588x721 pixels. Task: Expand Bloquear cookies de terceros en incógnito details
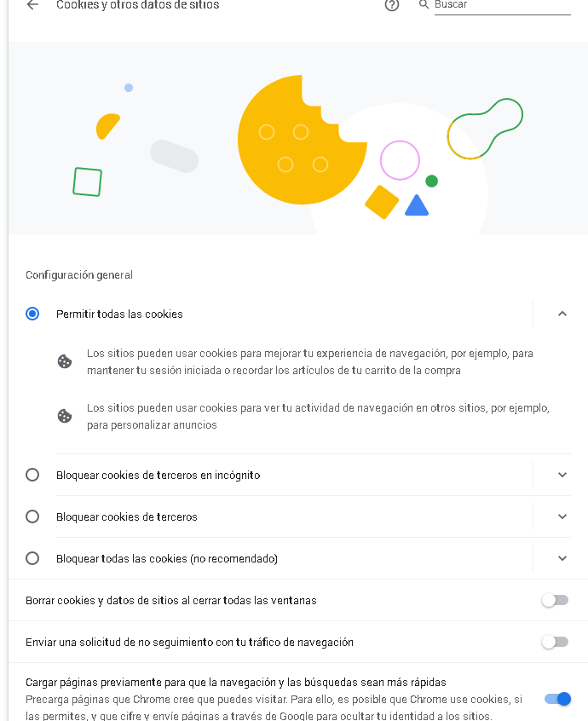(562, 475)
